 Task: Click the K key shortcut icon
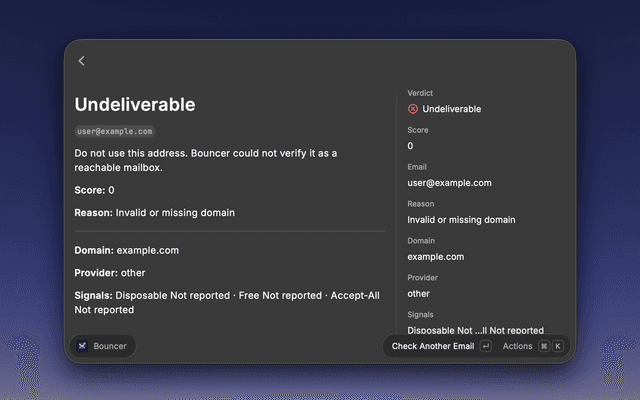point(558,346)
